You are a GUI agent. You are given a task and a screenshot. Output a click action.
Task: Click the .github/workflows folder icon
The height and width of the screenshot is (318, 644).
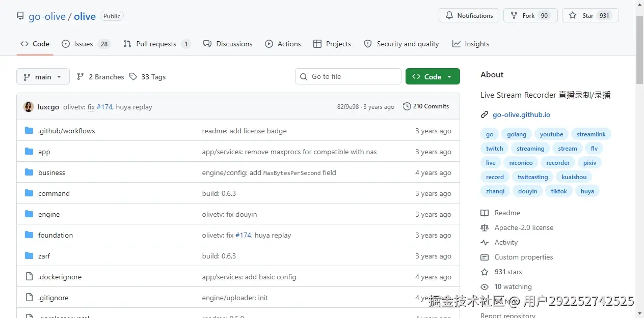point(29,131)
